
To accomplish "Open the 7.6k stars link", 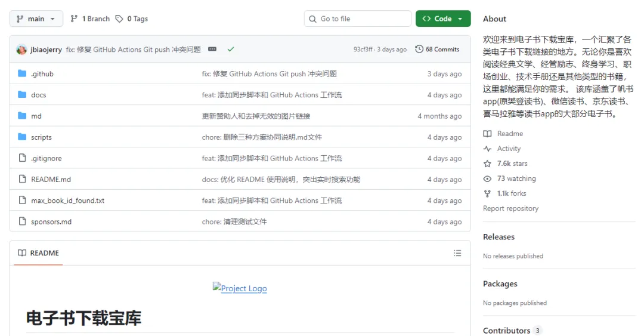I will (512, 164).
